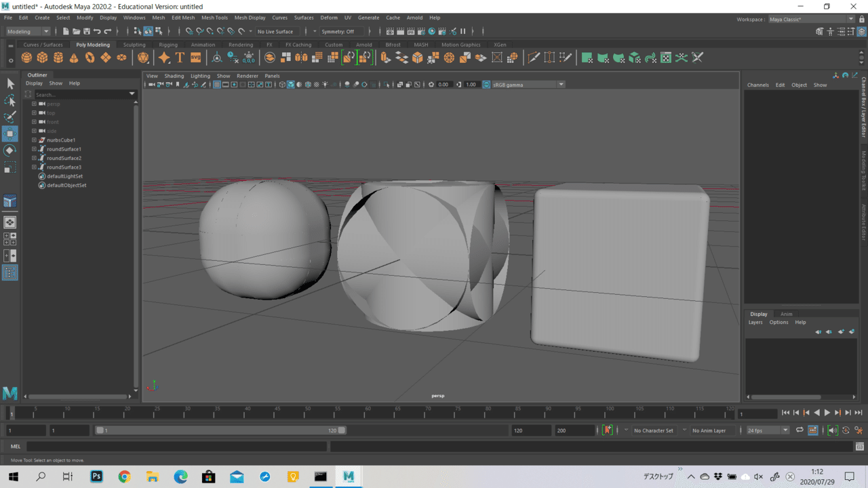Click the play backwards button

pyautogui.click(x=816, y=413)
